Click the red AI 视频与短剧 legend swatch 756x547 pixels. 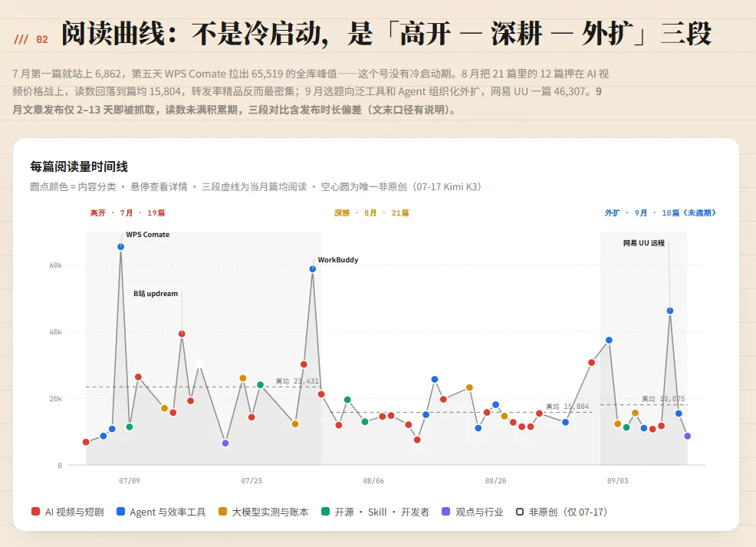35,511
